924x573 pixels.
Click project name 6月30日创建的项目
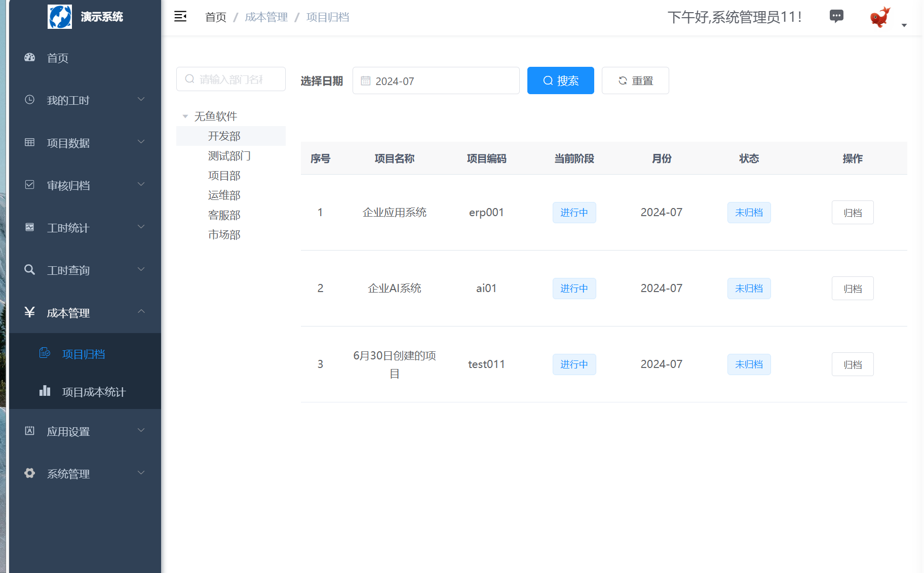(x=395, y=364)
